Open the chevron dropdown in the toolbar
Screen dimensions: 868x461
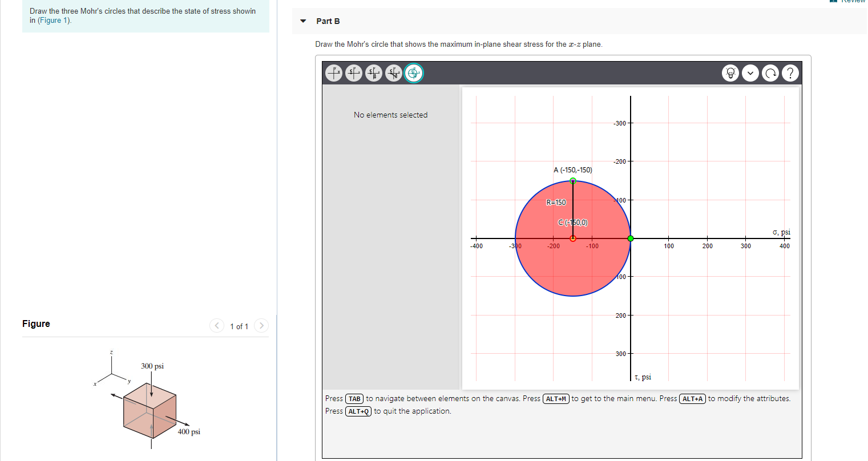(x=750, y=73)
